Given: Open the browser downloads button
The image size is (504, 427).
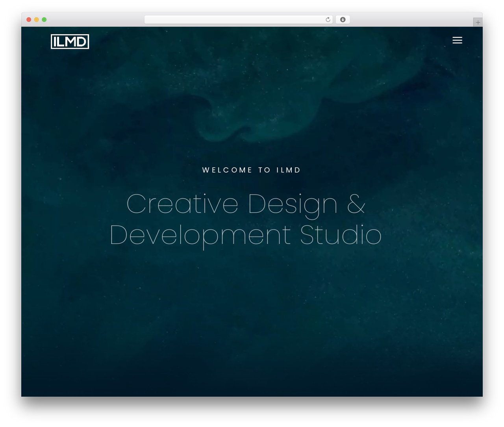Looking at the screenshot, I should point(343,20).
